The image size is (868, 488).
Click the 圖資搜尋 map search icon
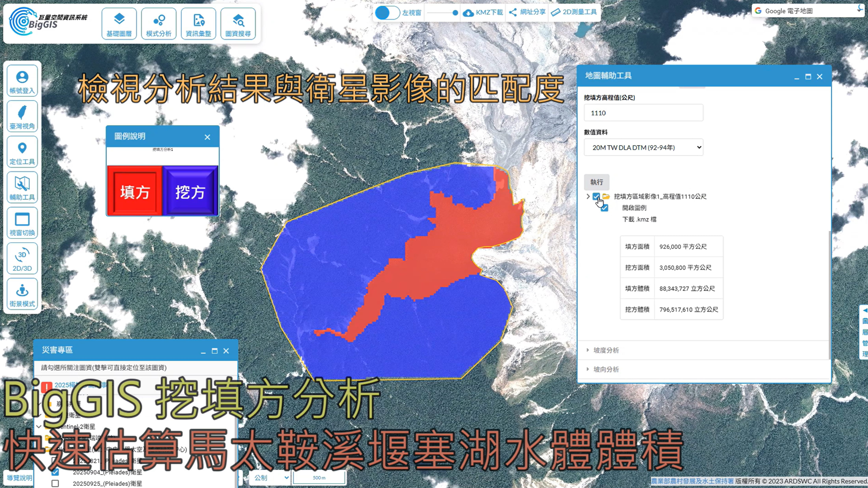(x=238, y=24)
